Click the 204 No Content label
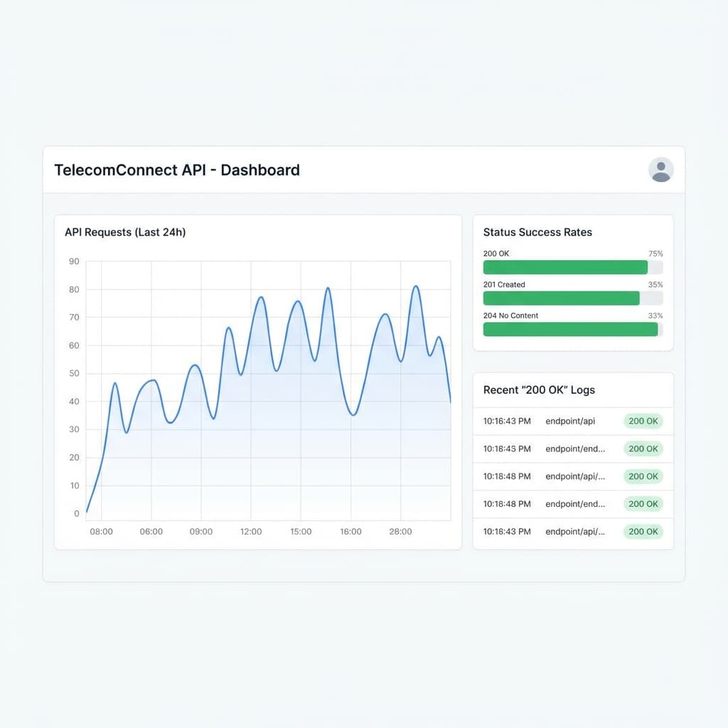 pos(510,316)
